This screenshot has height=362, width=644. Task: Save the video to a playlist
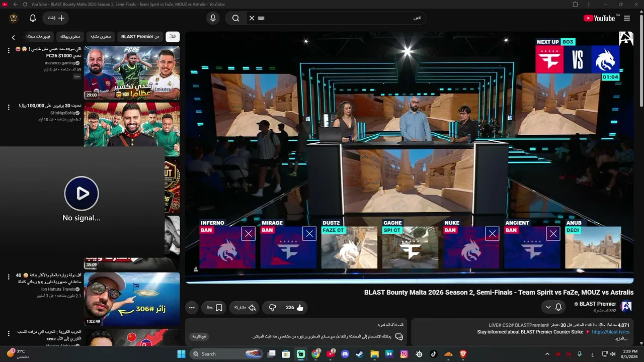tap(214, 308)
